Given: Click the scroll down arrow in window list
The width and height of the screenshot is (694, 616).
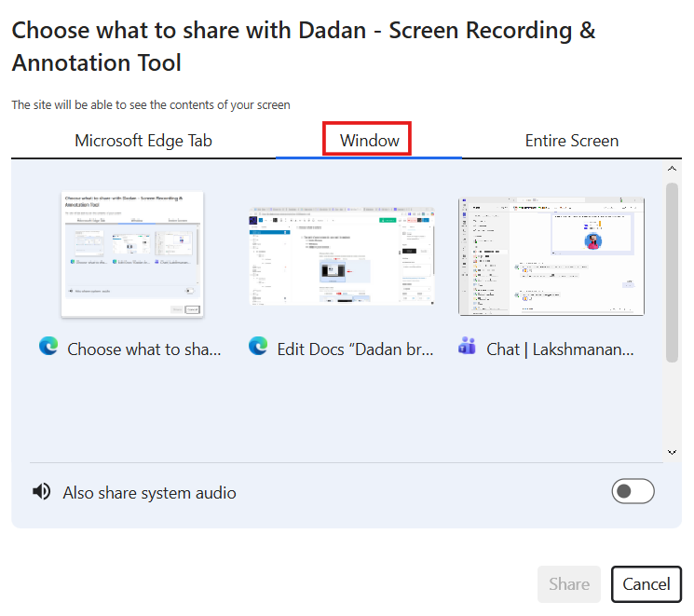Looking at the screenshot, I should (x=673, y=451).
